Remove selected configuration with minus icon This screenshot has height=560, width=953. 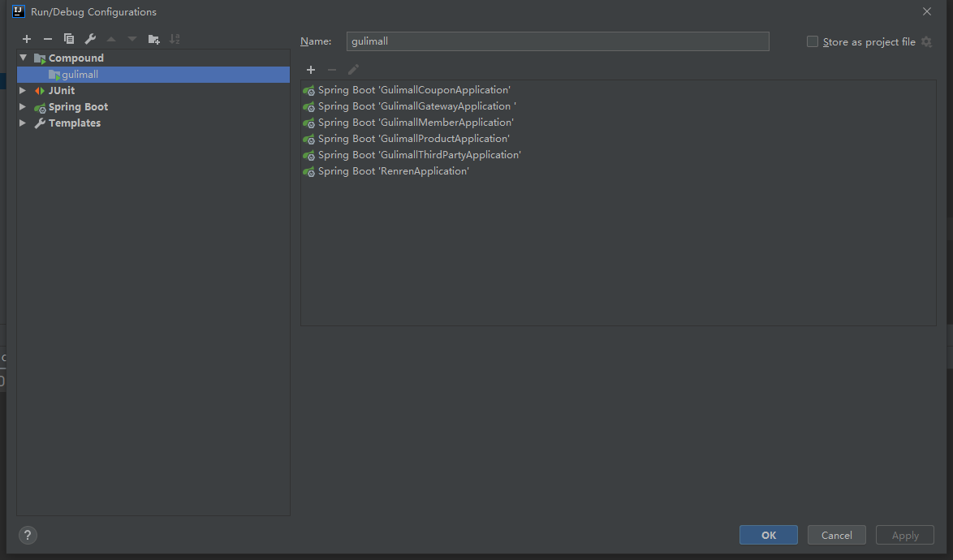48,39
